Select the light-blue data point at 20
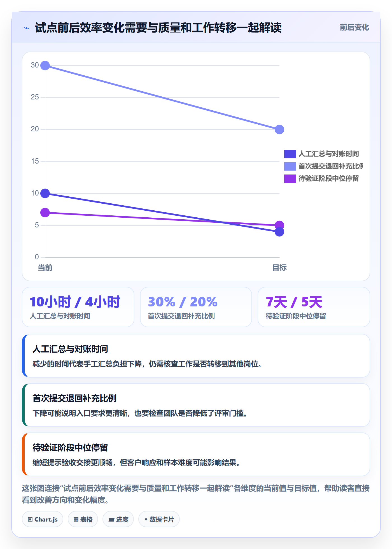The image size is (392, 549). tap(279, 129)
